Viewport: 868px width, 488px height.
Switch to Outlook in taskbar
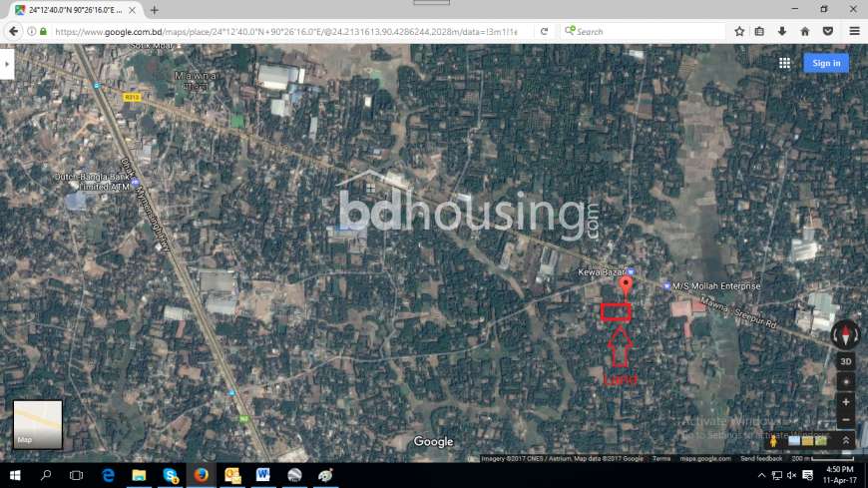232,475
